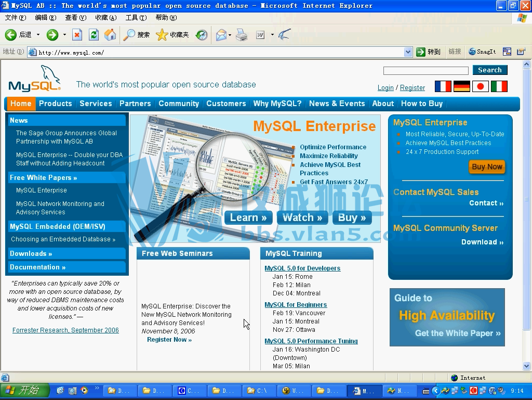The height and width of the screenshot is (400, 532).
Task: Click Download » under MySQL Community Server
Action: point(482,242)
